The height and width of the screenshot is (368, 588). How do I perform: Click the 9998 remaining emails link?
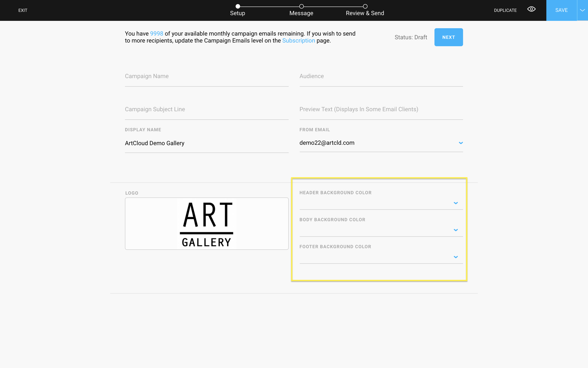point(156,33)
